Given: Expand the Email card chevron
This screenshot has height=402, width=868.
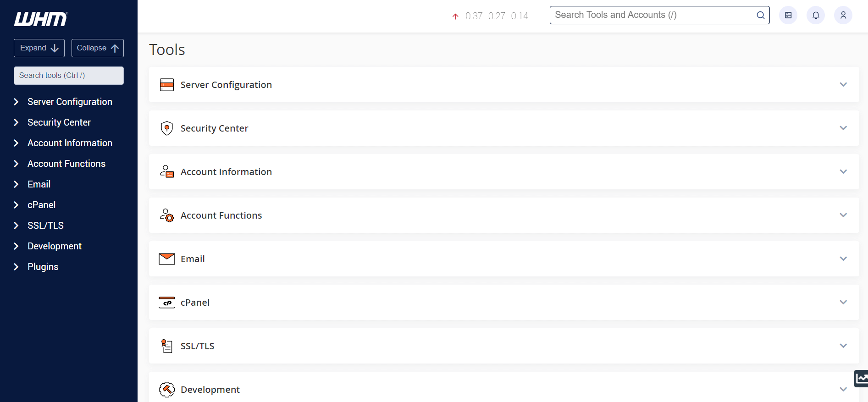Looking at the screenshot, I should [843, 259].
